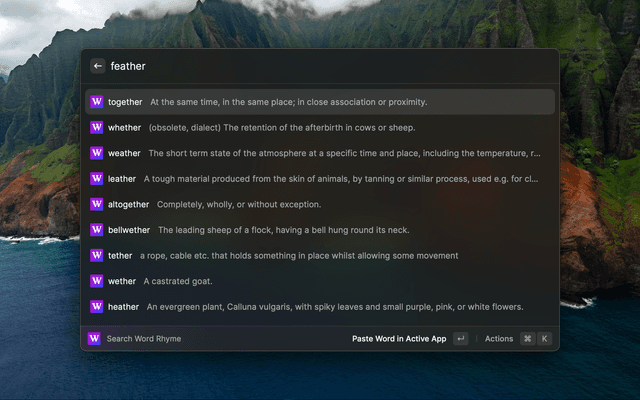Click the W icon beside "bellwether"

[x=96, y=230]
